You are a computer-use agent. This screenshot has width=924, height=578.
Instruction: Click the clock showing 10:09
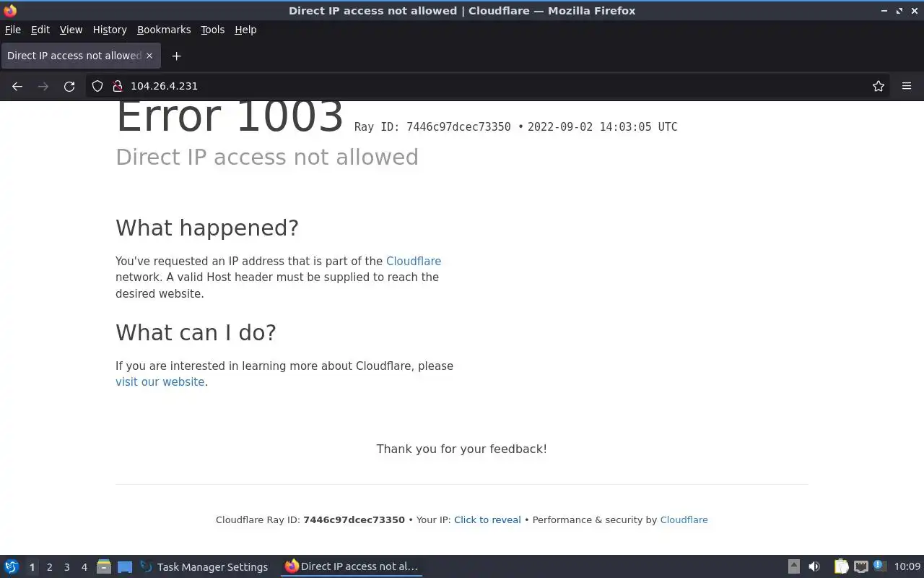pos(907,566)
